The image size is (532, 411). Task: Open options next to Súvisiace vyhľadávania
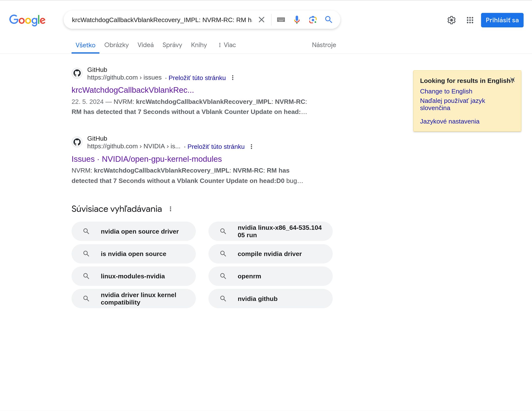[x=170, y=209]
